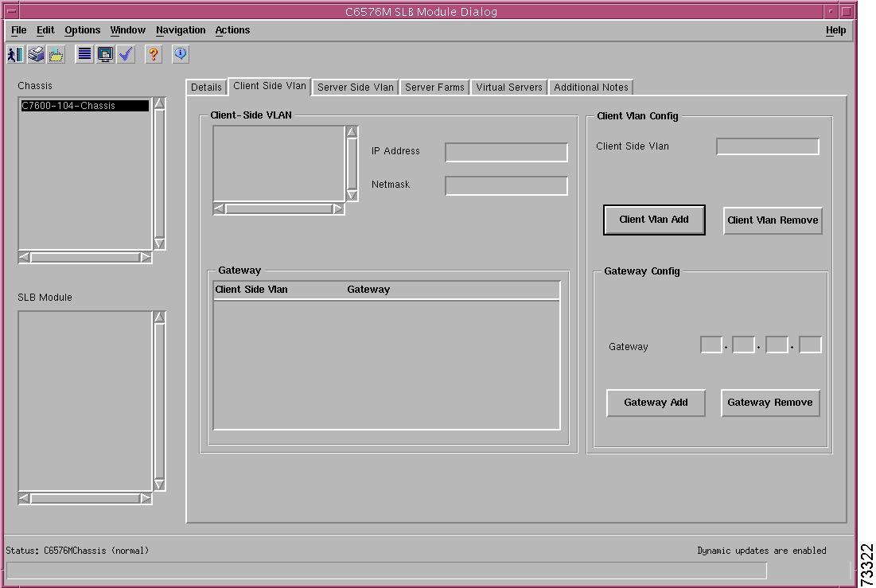Click the first Gateway octet field

pos(711,345)
